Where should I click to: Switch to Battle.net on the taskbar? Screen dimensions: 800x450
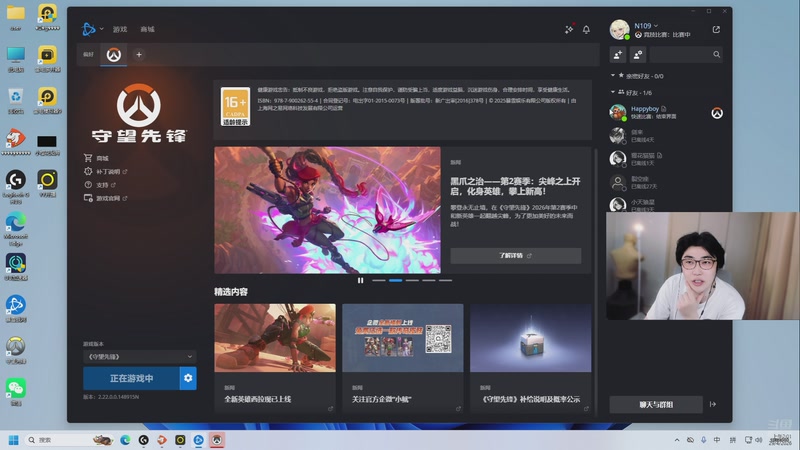pos(198,440)
